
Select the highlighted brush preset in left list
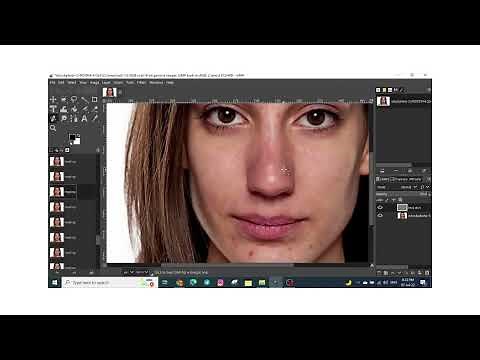[x=63, y=192]
